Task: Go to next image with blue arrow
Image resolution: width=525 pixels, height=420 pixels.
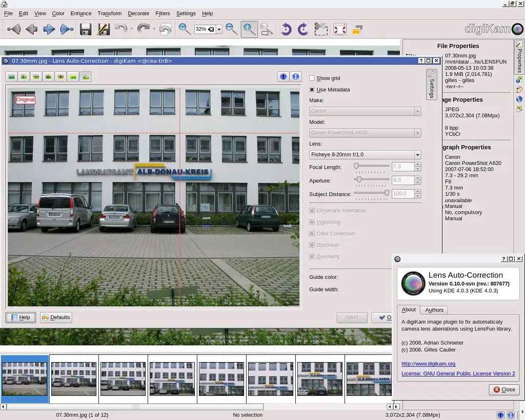Action: pyautogui.click(x=49, y=29)
